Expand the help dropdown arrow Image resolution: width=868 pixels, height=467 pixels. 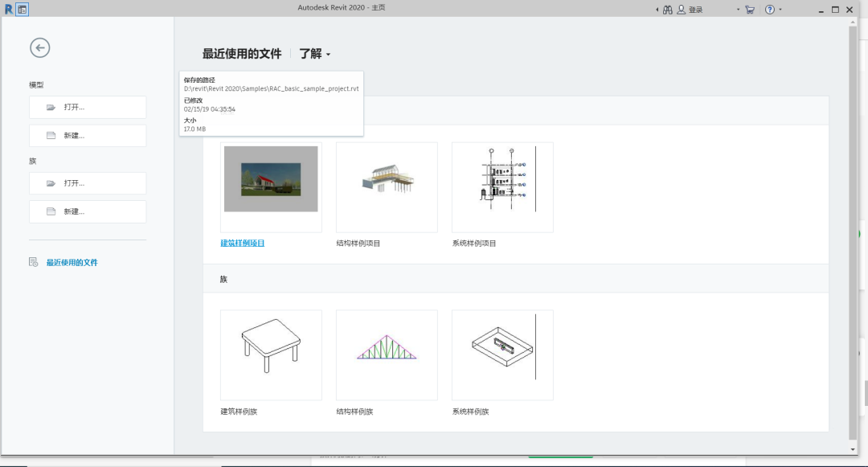780,10
